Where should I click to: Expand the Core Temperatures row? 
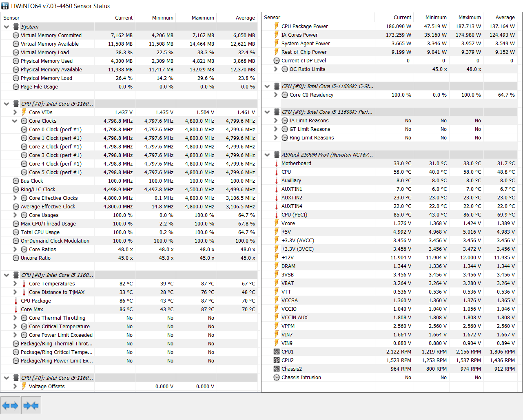click(x=15, y=283)
